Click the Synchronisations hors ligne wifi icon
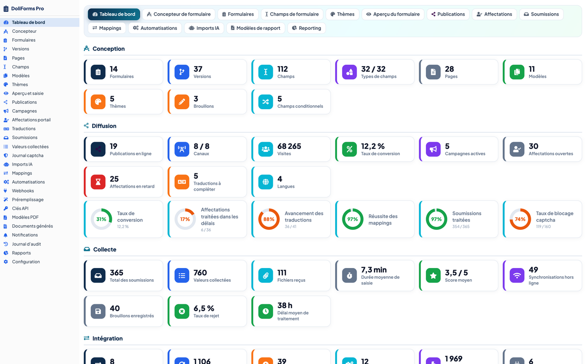This screenshot has height=364, width=588. pyautogui.click(x=517, y=276)
